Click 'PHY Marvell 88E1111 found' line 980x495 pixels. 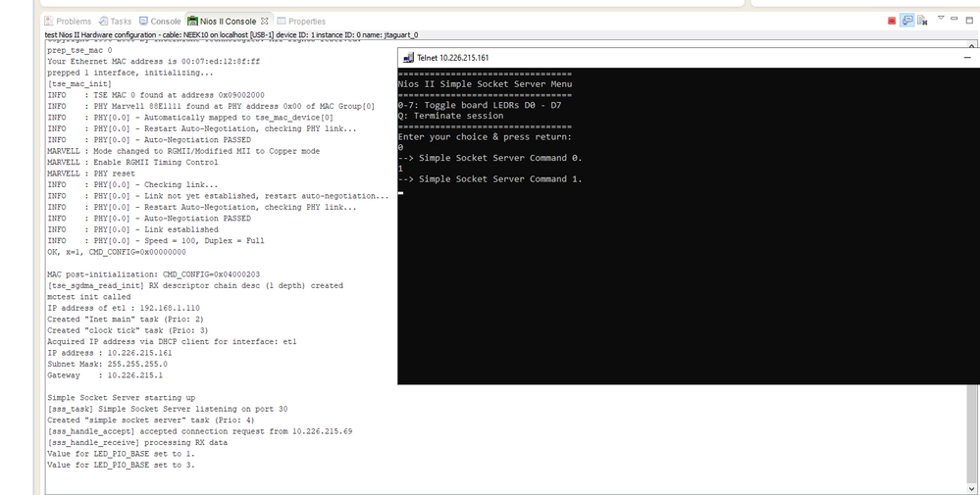211,107
